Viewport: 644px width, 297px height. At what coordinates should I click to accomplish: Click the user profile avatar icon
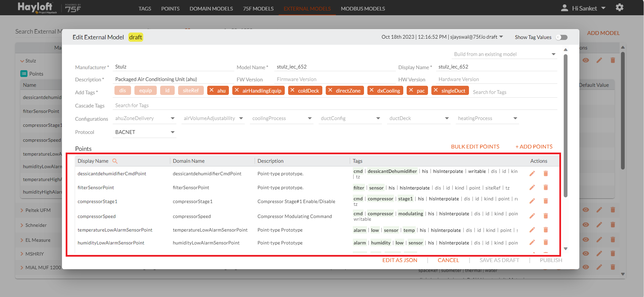coord(564,8)
